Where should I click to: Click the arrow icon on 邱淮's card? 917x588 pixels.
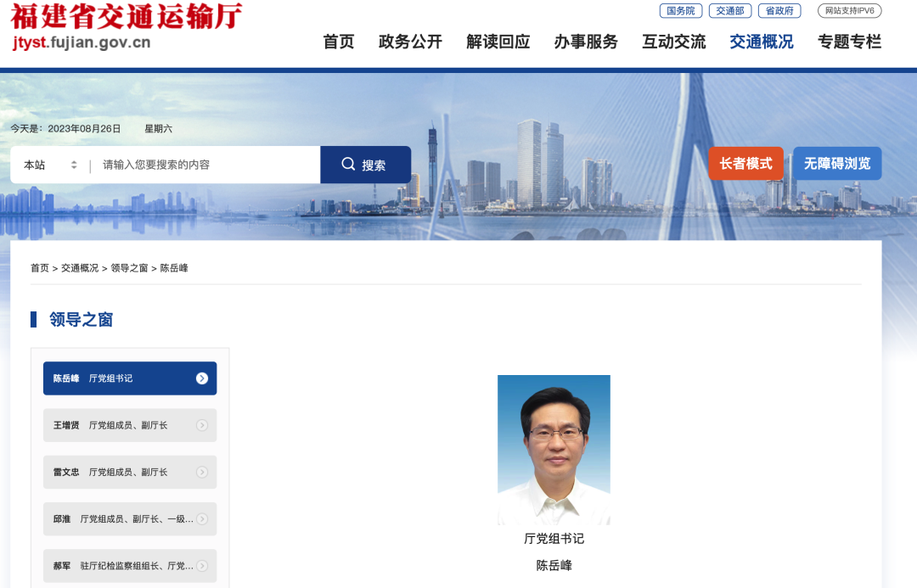[x=201, y=518]
